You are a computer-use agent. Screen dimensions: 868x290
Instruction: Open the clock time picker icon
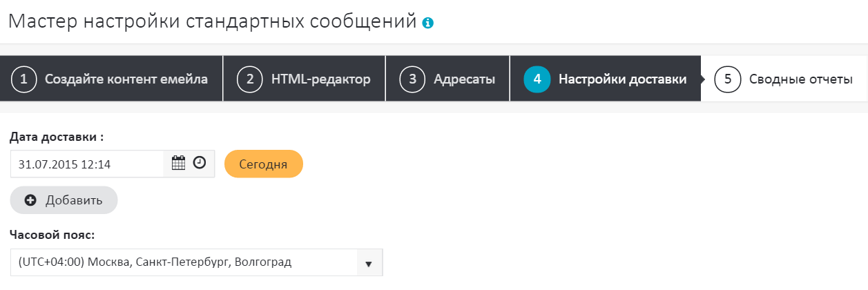[x=200, y=164]
